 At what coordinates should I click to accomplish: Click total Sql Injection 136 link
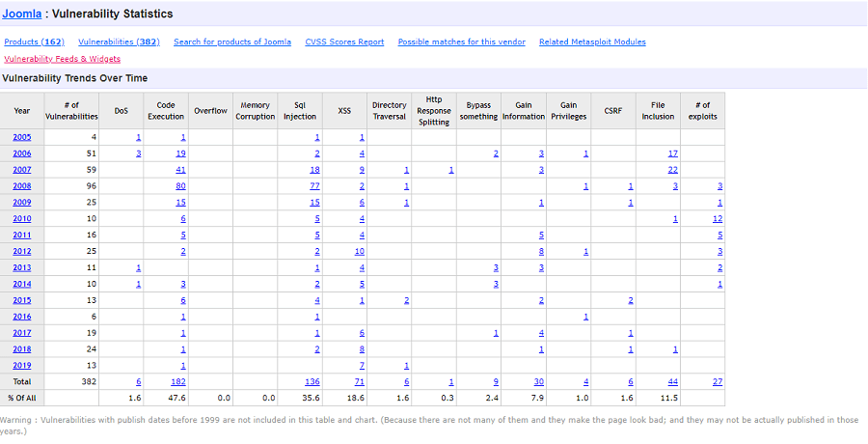coord(312,382)
